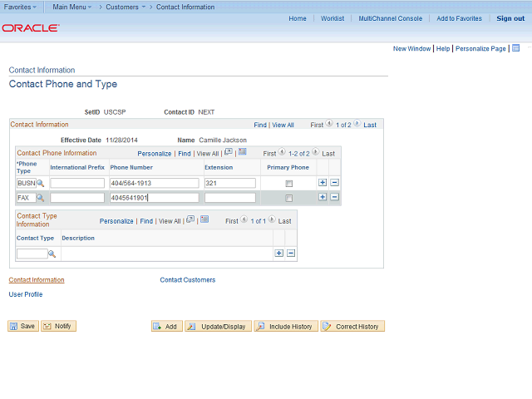Click the FAX row Extension field
Screen dimensions: 532x399
230,198
